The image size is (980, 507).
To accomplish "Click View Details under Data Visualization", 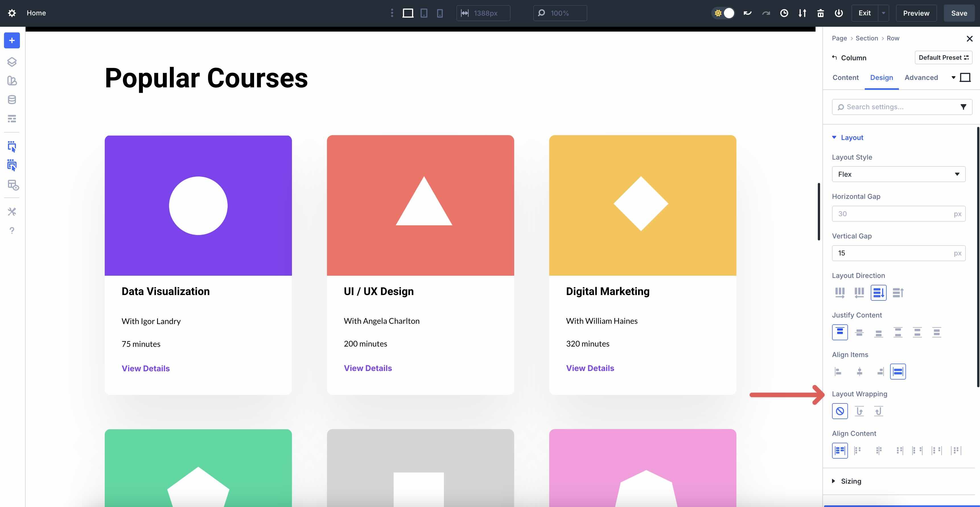I will (145, 368).
